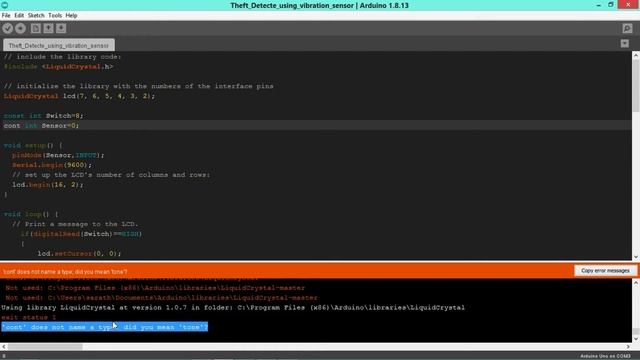Click the console horizontal scrollbar thumb
This screenshot has height=360, width=640.
(x=45, y=347)
